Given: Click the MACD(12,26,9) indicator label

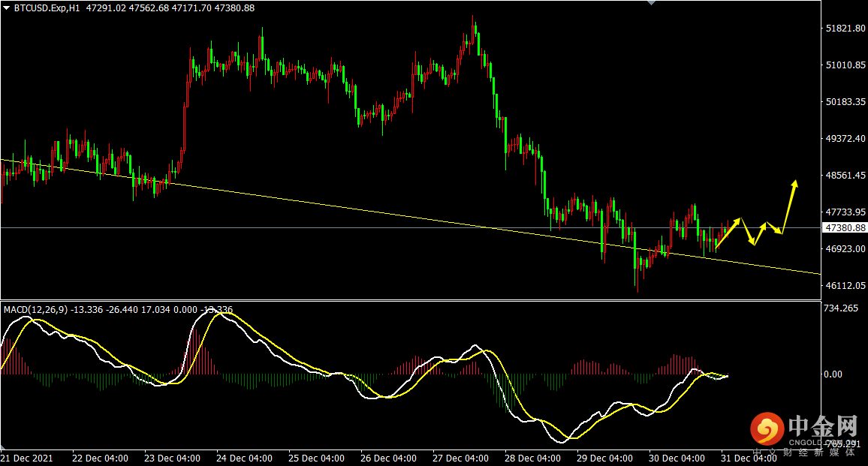Looking at the screenshot, I should pyautogui.click(x=35, y=310).
